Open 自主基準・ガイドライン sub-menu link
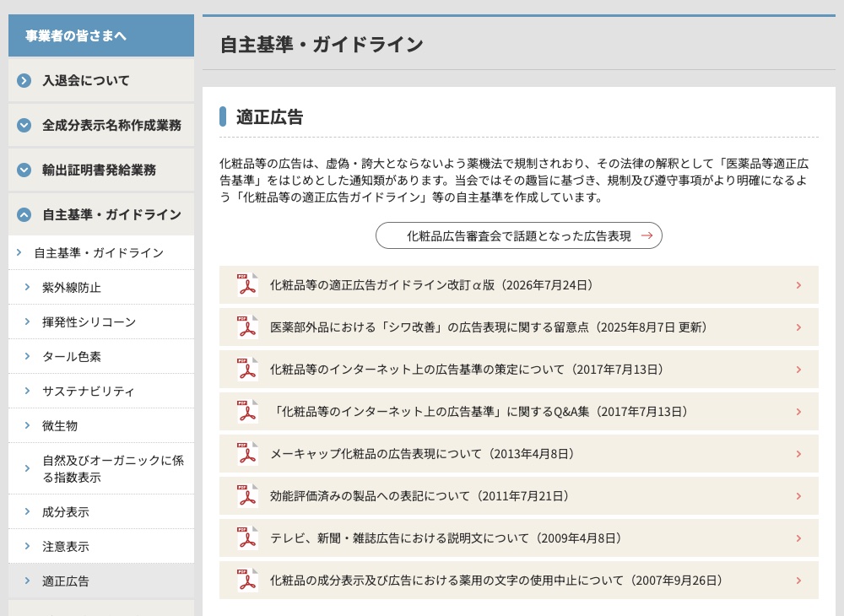This screenshot has width=844, height=616. click(x=101, y=253)
